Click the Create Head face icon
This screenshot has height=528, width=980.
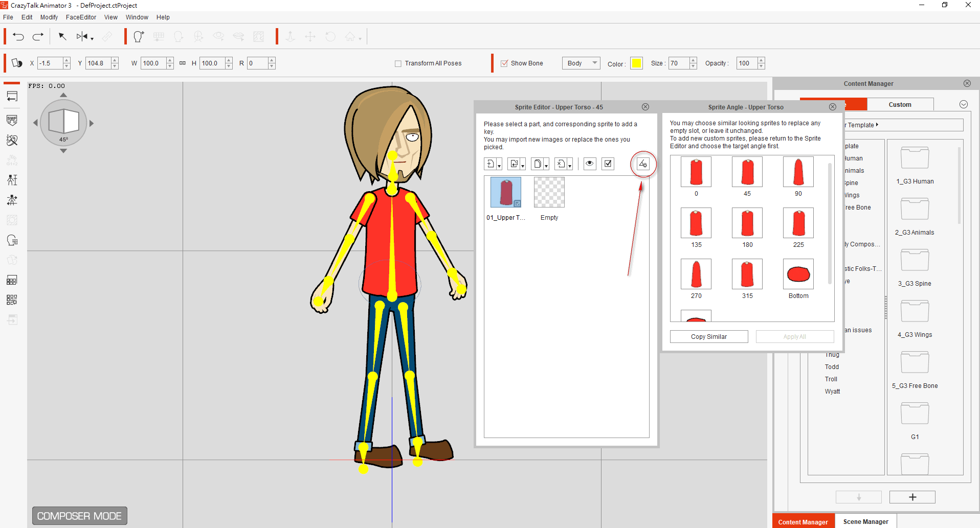pos(138,36)
